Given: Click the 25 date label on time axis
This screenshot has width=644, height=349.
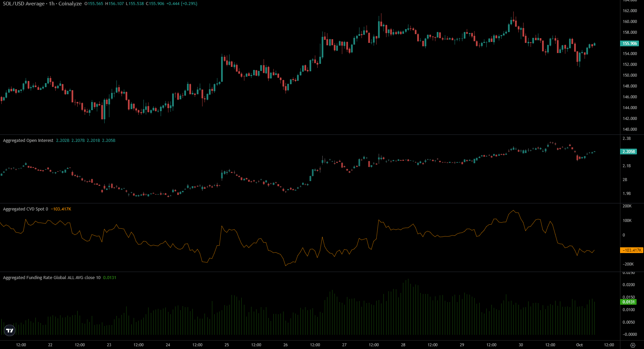Looking at the screenshot, I should [226, 345].
